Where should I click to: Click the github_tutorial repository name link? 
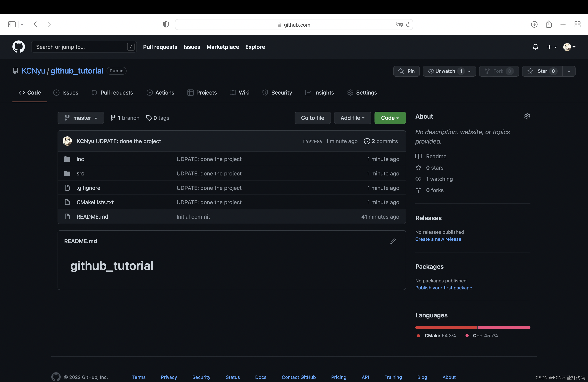[77, 71]
